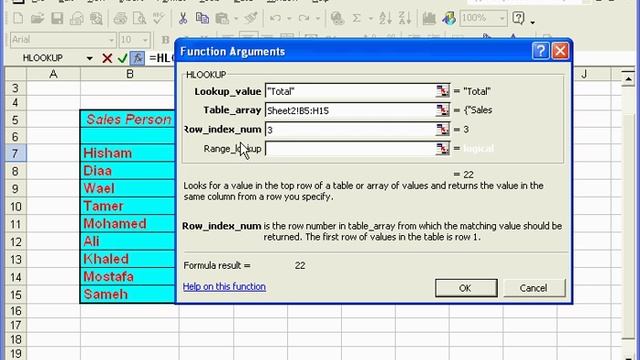Collapse dialog icon beside Table_array field
640x360 pixels.
[x=442, y=110]
